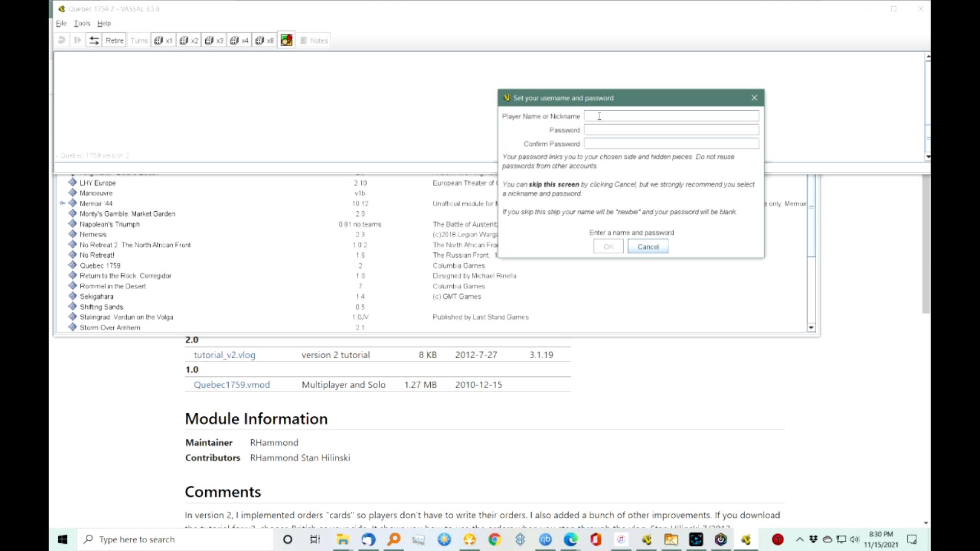Open tutorial_v2.vlog link
Viewport: 980px width, 551px height.
[x=224, y=355]
